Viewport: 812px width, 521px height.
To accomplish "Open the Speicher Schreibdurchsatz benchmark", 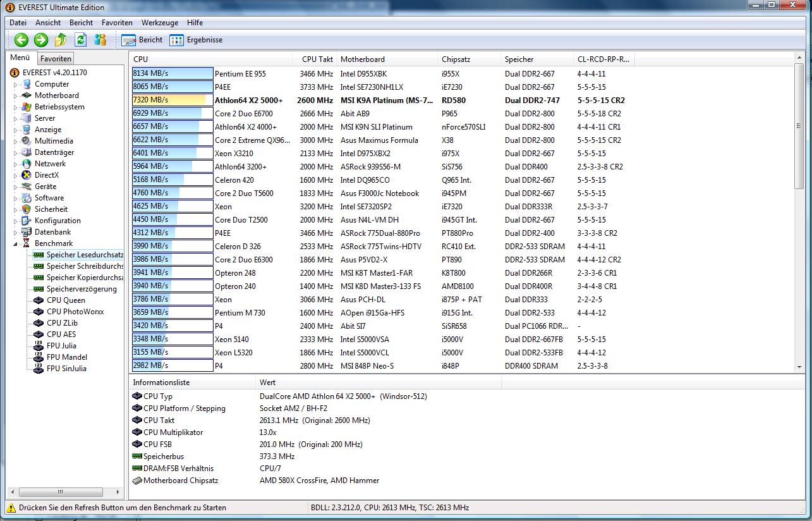I will click(85, 266).
